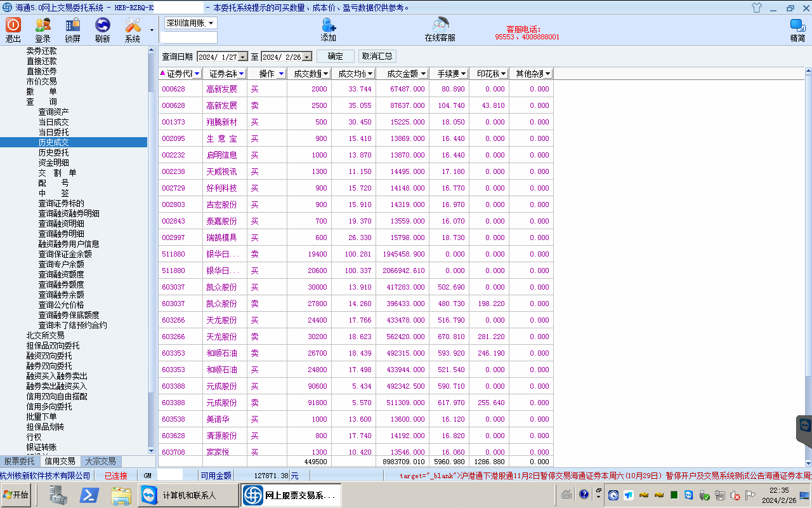Screen dimensions: 812x508
Task: Expand the start date picker dropdown
Action: click(242, 57)
